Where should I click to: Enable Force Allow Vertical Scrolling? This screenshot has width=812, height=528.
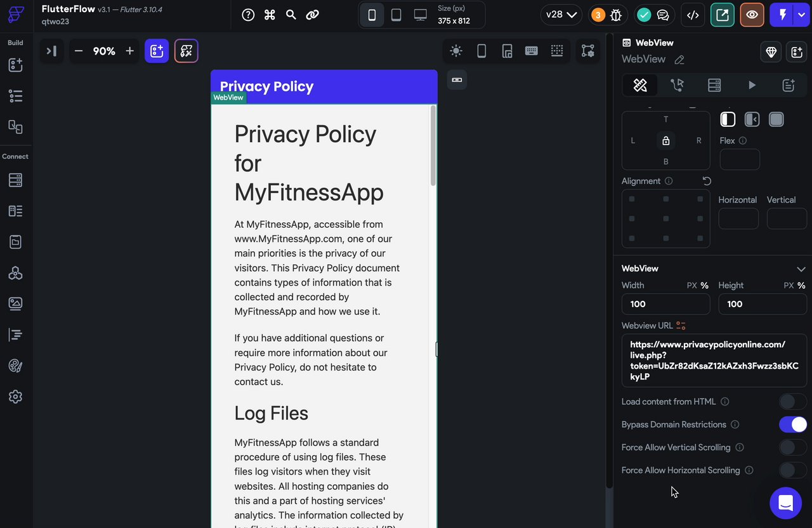pyautogui.click(x=792, y=447)
